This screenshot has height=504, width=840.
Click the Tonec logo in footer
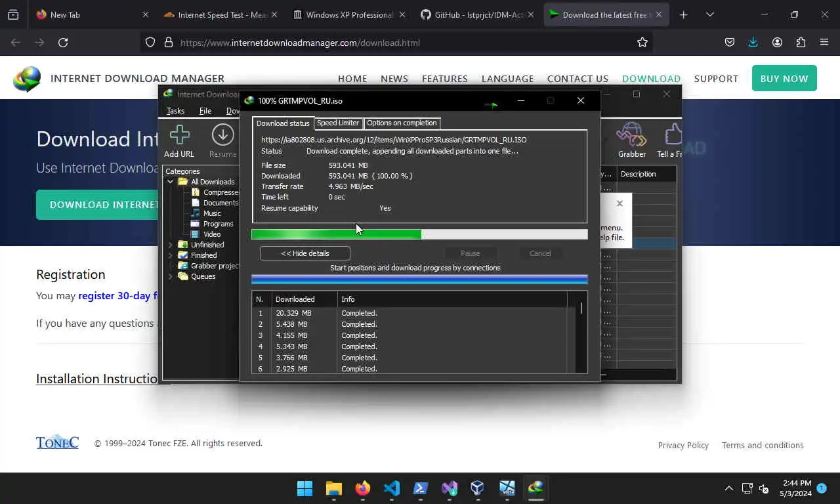pyautogui.click(x=57, y=442)
